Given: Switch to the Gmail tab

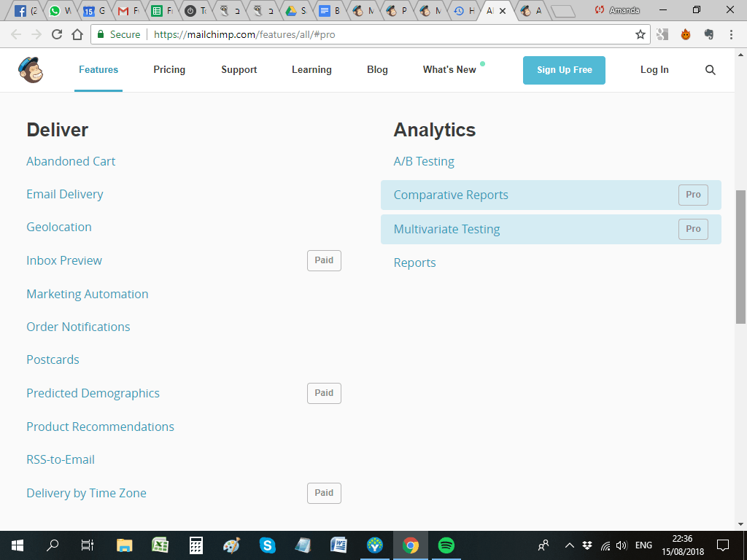Looking at the screenshot, I should click(x=128, y=10).
